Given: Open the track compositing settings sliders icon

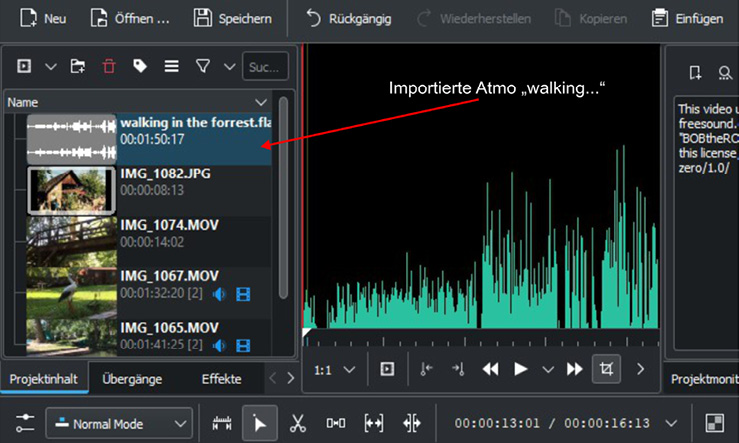Looking at the screenshot, I should pos(26,423).
